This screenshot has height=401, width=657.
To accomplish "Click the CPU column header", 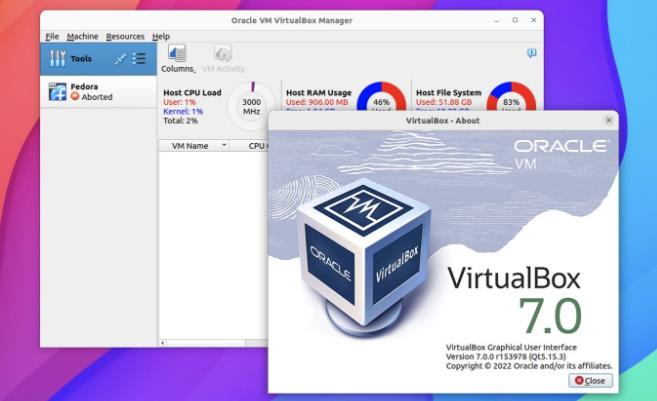I will pyautogui.click(x=249, y=145).
